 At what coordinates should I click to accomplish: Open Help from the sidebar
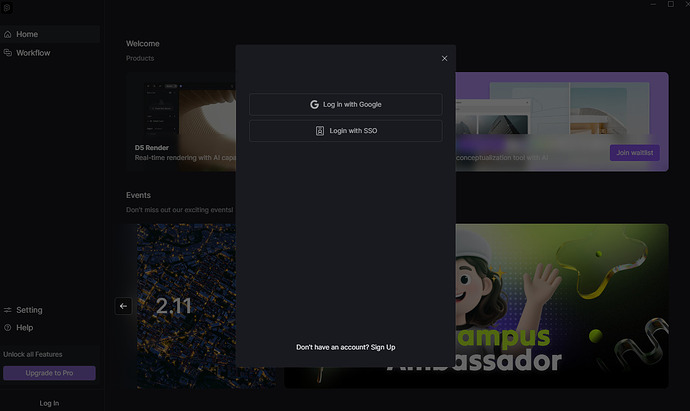click(x=24, y=327)
